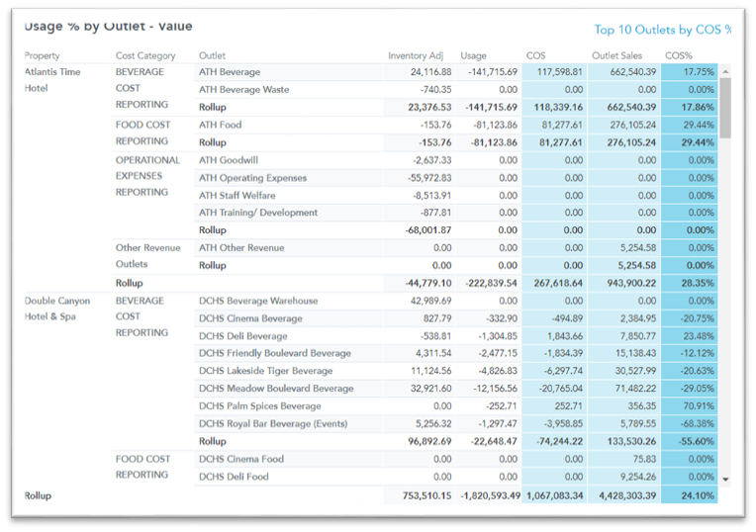Screen dimensions: 756x532
Task: Select the Other Revenue Outlets cost category
Action: coord(147,256)
